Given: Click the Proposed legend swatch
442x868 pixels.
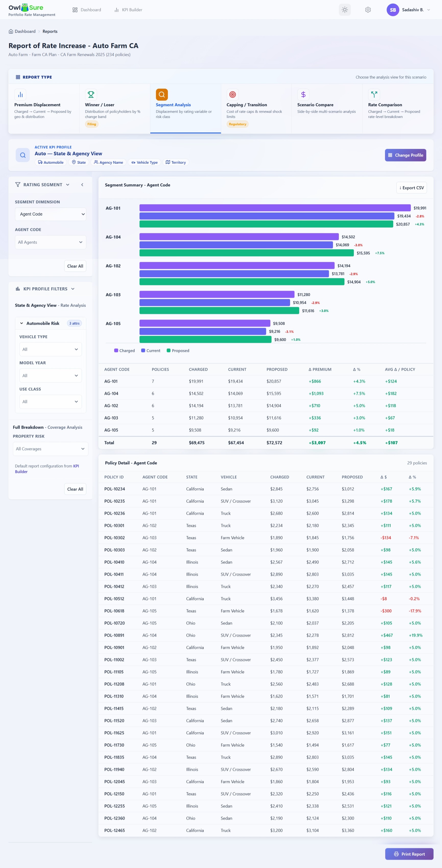Looking at the screenshot, I should pyautogui.click(x=169, y=350).
